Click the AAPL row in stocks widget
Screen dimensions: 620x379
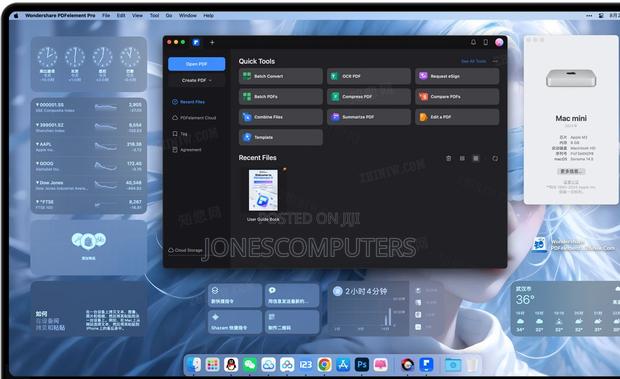pos(89,147)
